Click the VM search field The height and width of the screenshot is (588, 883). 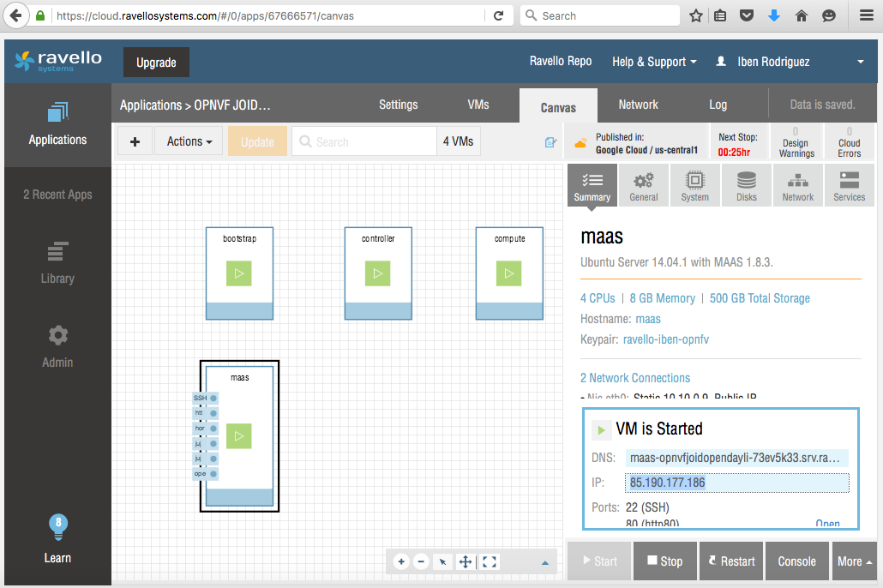[x=364, y=141]
